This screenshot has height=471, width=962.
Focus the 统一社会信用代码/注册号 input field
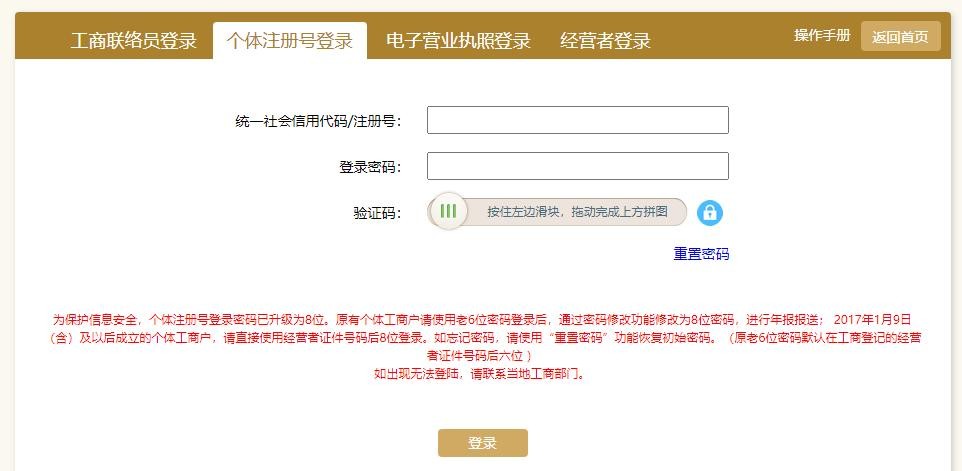click(577, 120)
